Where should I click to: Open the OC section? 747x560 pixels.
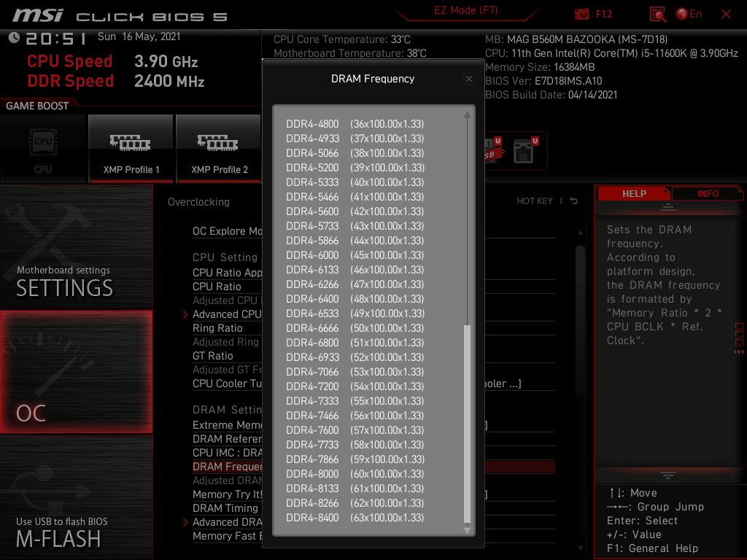pos(76,372)
